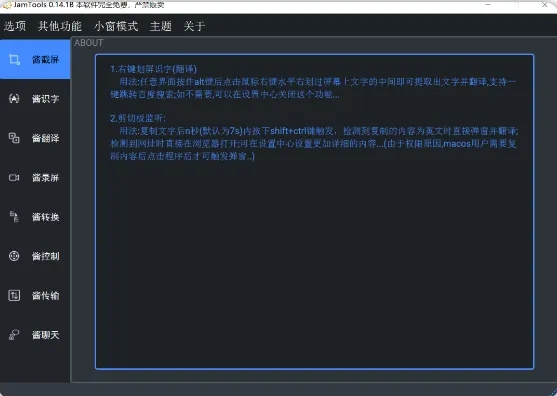Click the JamTools app icon in title bar
The image size is (557, 396).
pyautogui.click(x=6, y=5)
